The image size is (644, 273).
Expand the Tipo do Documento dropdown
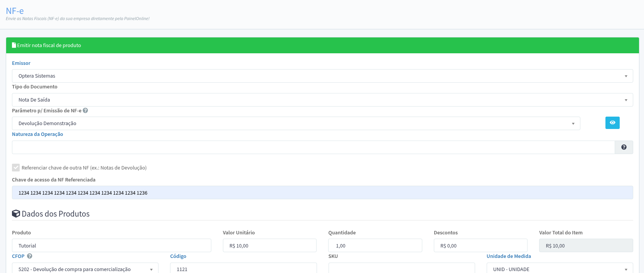point(322,100)
